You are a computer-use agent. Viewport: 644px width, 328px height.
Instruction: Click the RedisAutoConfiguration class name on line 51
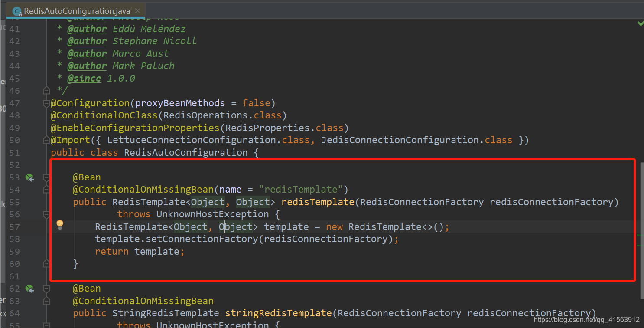[186, 153]
